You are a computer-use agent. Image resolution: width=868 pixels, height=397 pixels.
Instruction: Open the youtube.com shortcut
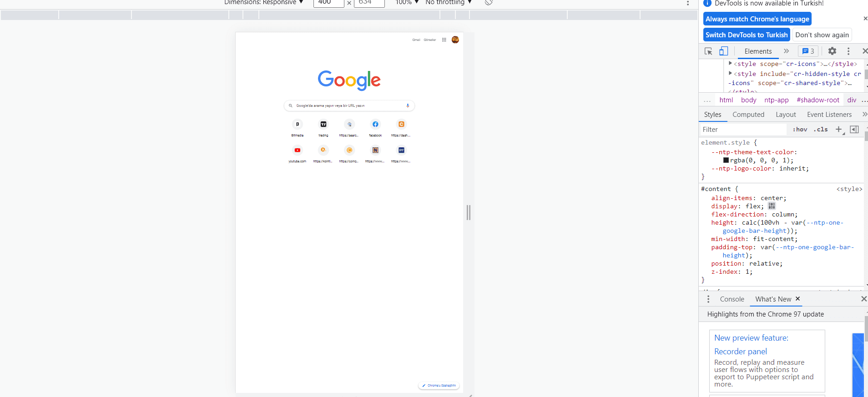point(298,154)
